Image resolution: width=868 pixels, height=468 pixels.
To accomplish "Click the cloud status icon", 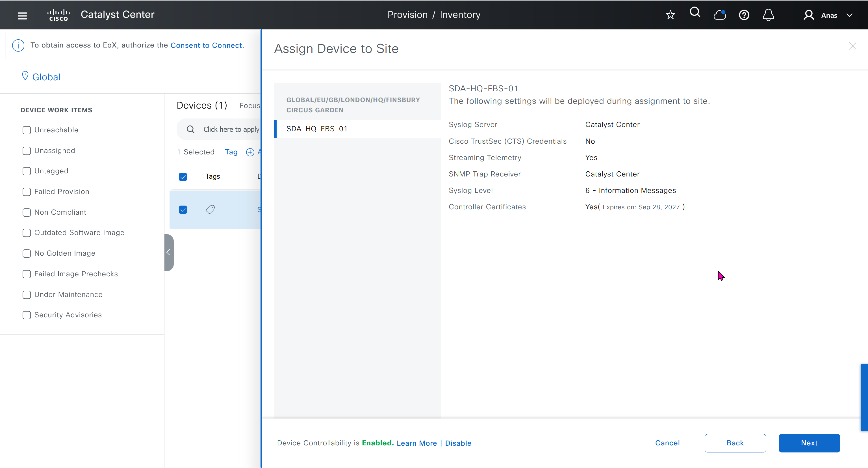I will (719, 15).
